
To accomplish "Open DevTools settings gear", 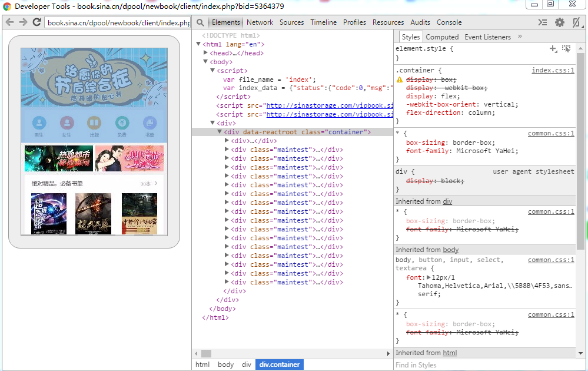I will pos(560,22).
